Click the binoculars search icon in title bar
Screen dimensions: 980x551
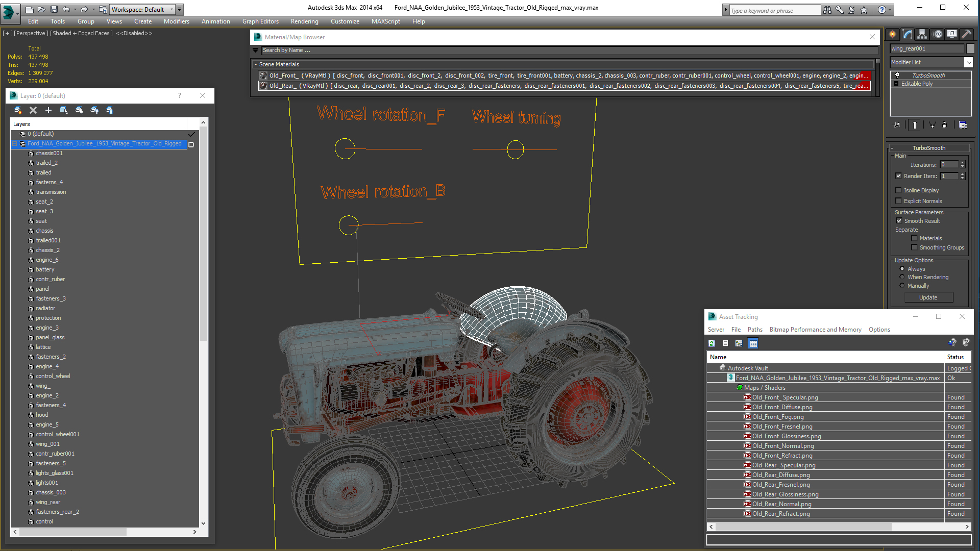point(827,10)
